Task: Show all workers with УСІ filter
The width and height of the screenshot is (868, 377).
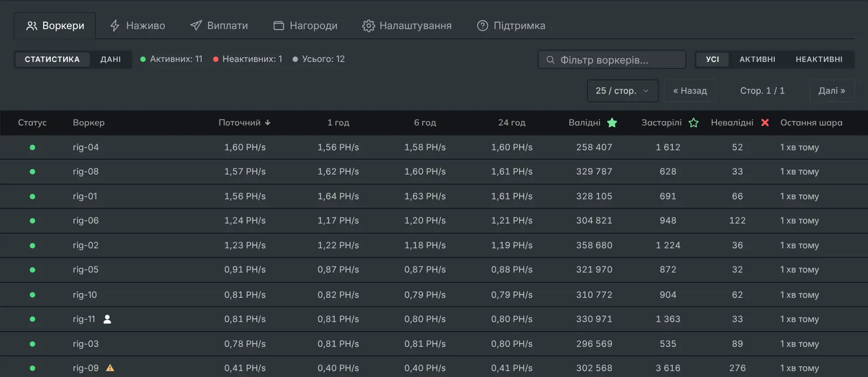Action: pos(713,59)
